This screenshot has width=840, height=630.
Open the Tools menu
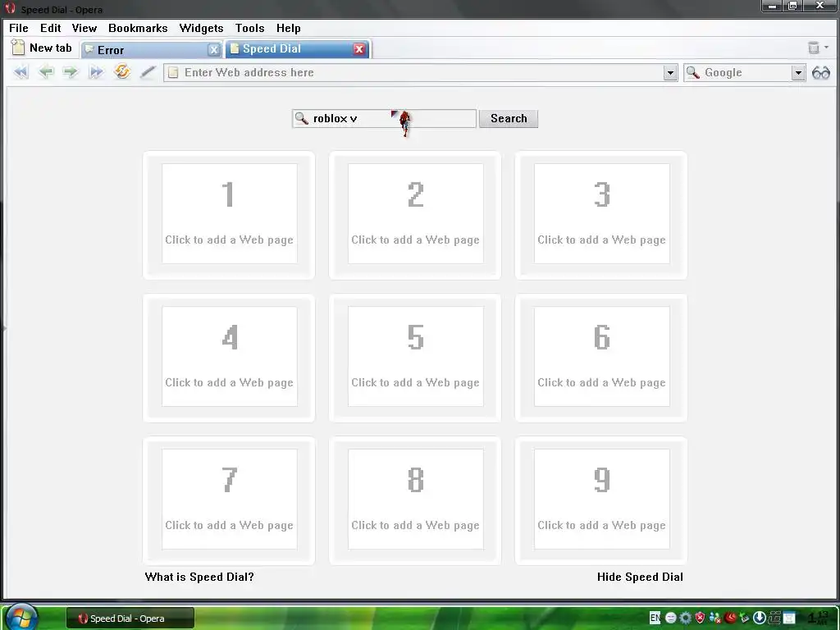pyautogui.click(x=249, y=28)
